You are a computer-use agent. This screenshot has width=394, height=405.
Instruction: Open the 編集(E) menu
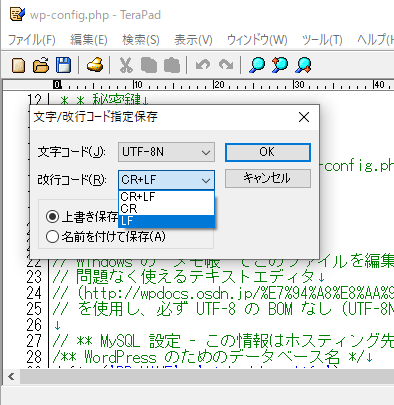click(x=89, y=40)
